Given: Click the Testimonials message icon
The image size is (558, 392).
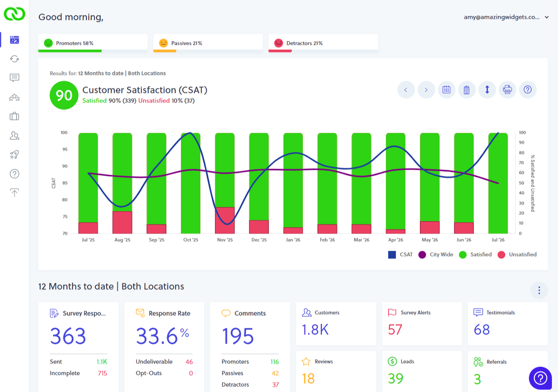Looking at the screenshot, I should pyautogui.click(x=478, y=313).
